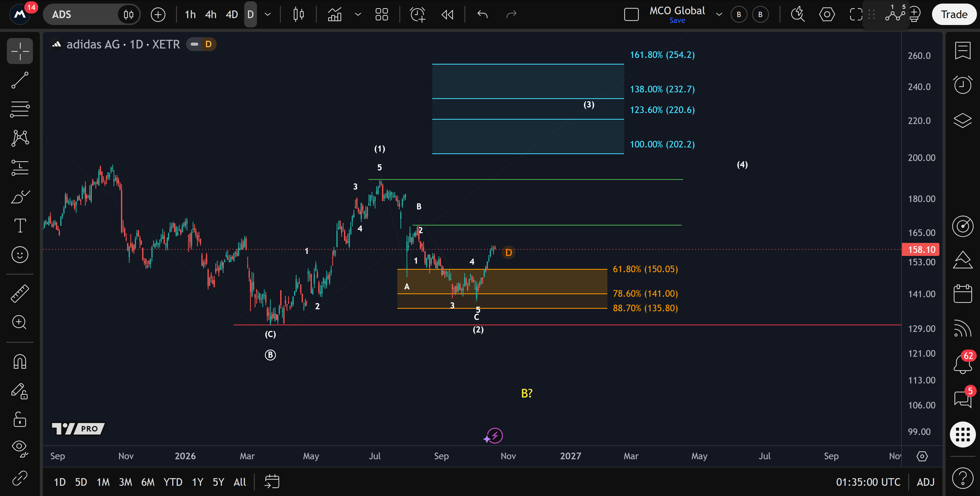The width and height of the screenshot is (980, 496).
Task: Click the 01:35:00 UTC timezone clock
Action: point(868,482)
